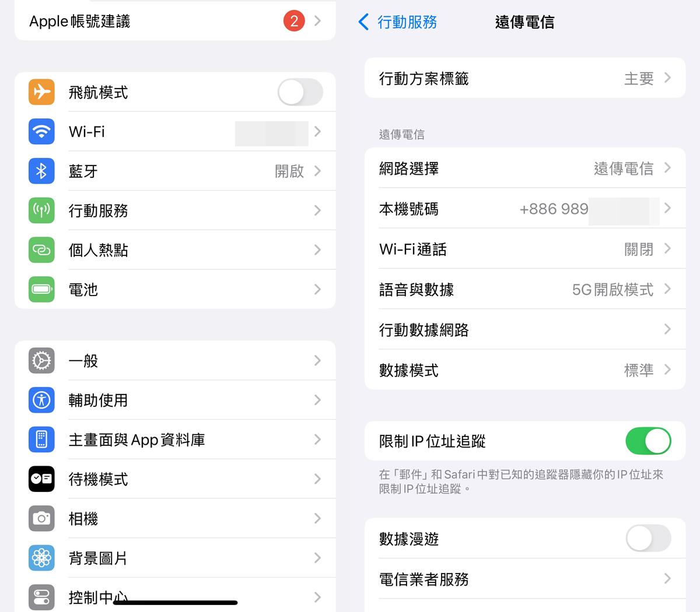Open 輔助使用 accessibility icon
This screenshot has height=612, width=700.
coord(41,400)
